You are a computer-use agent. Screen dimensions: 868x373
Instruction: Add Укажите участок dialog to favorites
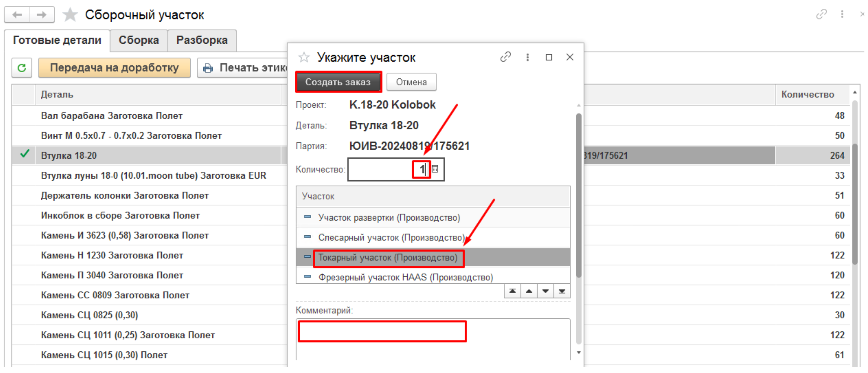(304, 57)
